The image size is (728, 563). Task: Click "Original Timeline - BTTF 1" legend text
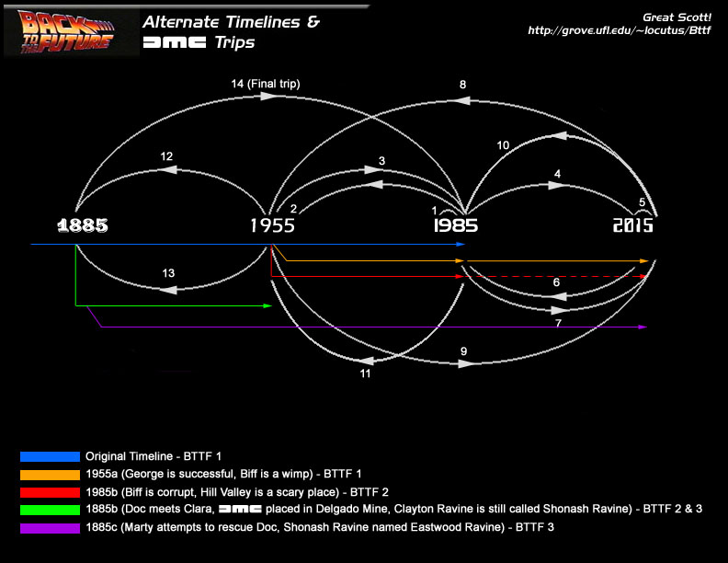pos(154,456)
